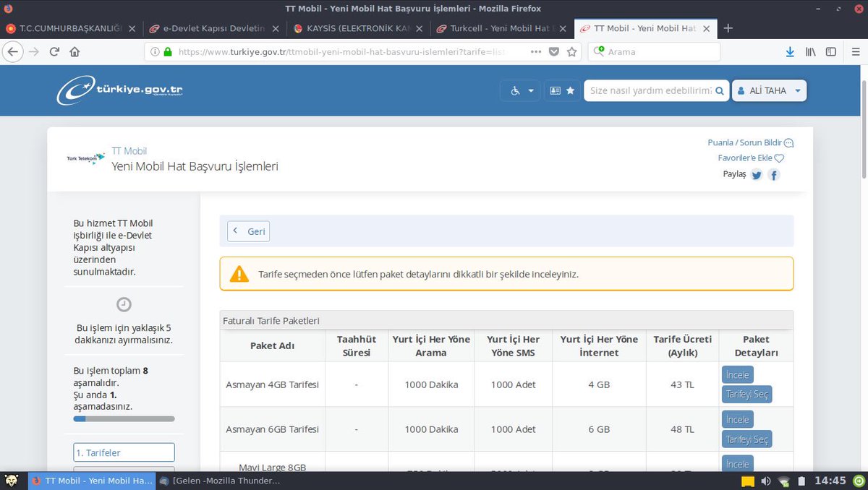Click the step progress bar in sidebar
Screen dimensions: 868x490
(124, 418)
